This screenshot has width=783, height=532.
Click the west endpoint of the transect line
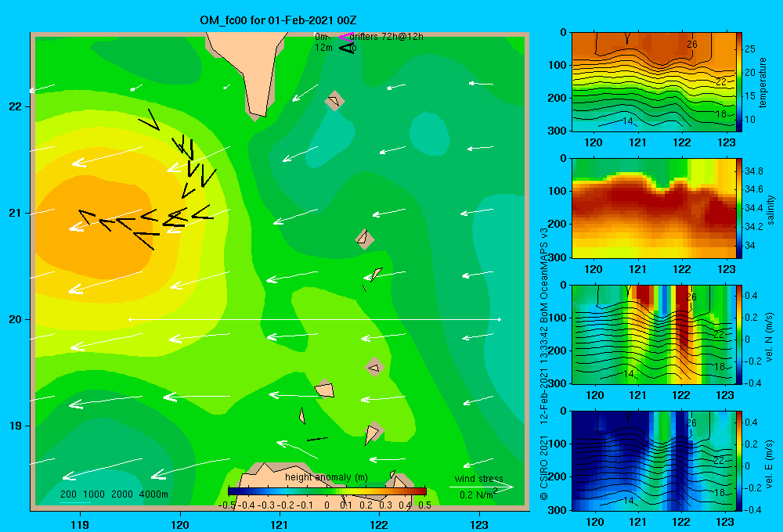pos(130,319)
